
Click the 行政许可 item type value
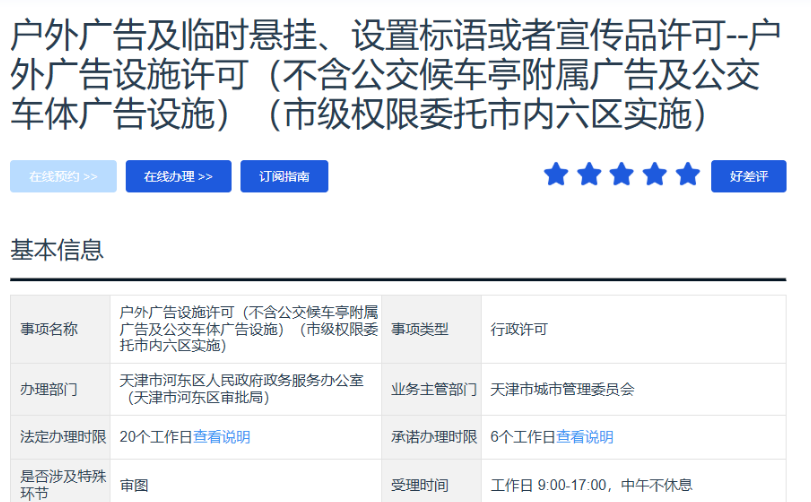coord(519,329)
